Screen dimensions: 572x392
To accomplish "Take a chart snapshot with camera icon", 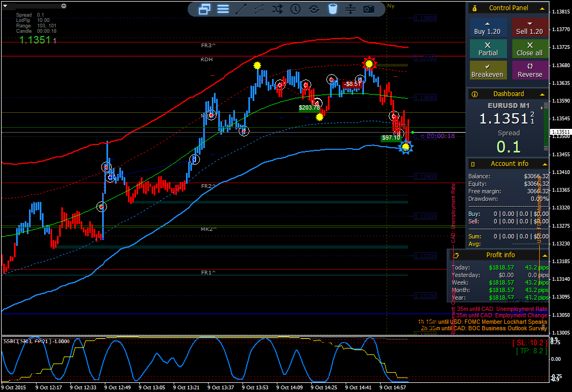I will (369, 9).
